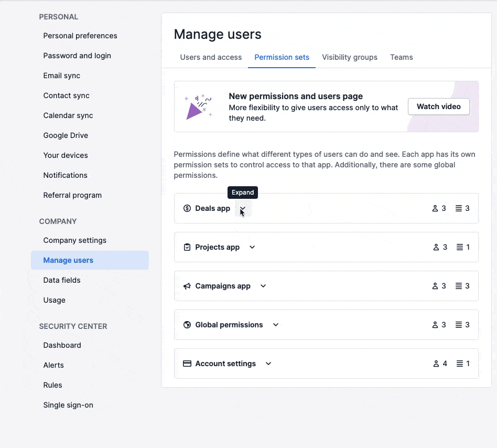This screenshot has width=497, height=448.
Task: Expand the Deals app section
Action: [x=243, y=208]
